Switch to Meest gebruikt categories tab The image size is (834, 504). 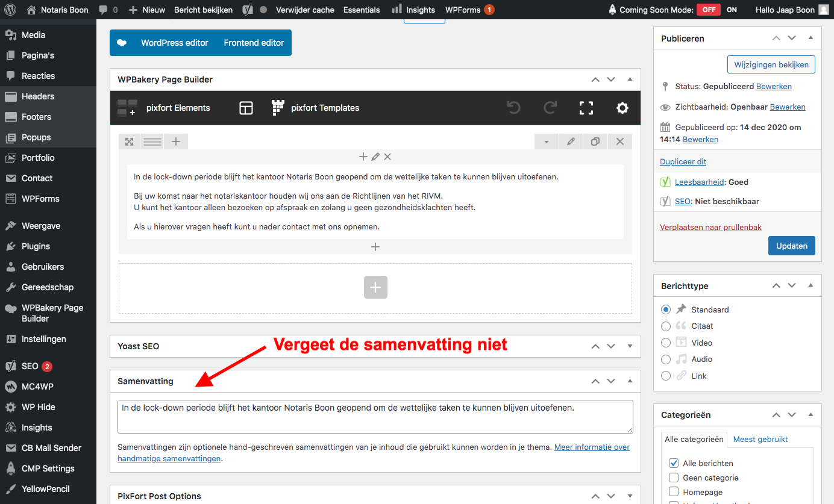(x=760, y=439)
